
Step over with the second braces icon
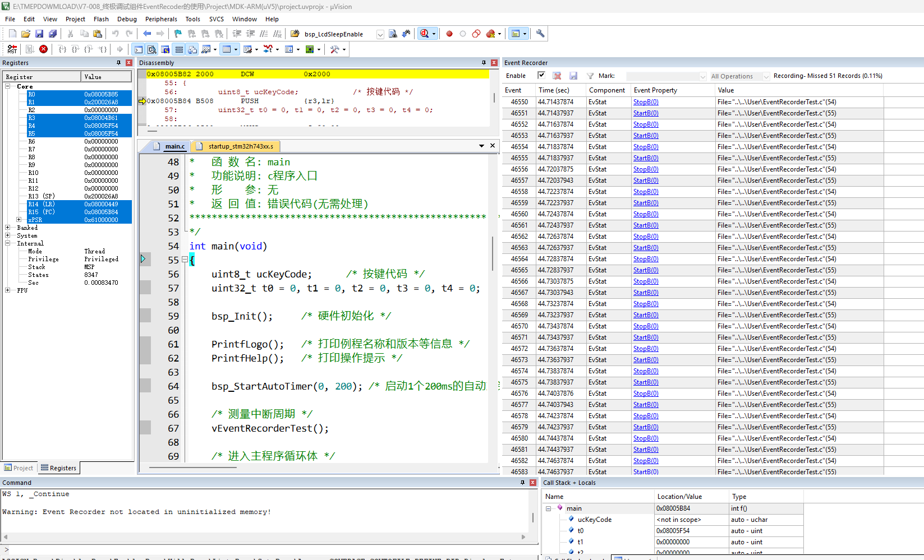point(76,49)
